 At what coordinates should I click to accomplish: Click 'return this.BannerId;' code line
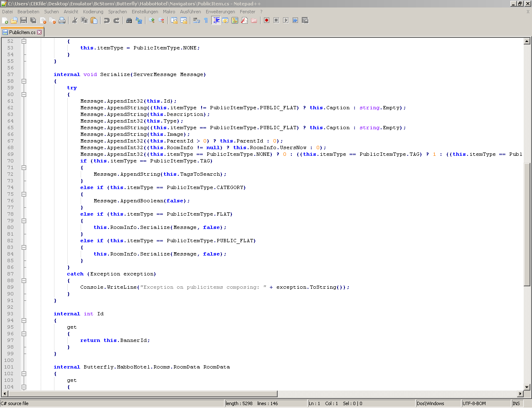pos(115,340)
